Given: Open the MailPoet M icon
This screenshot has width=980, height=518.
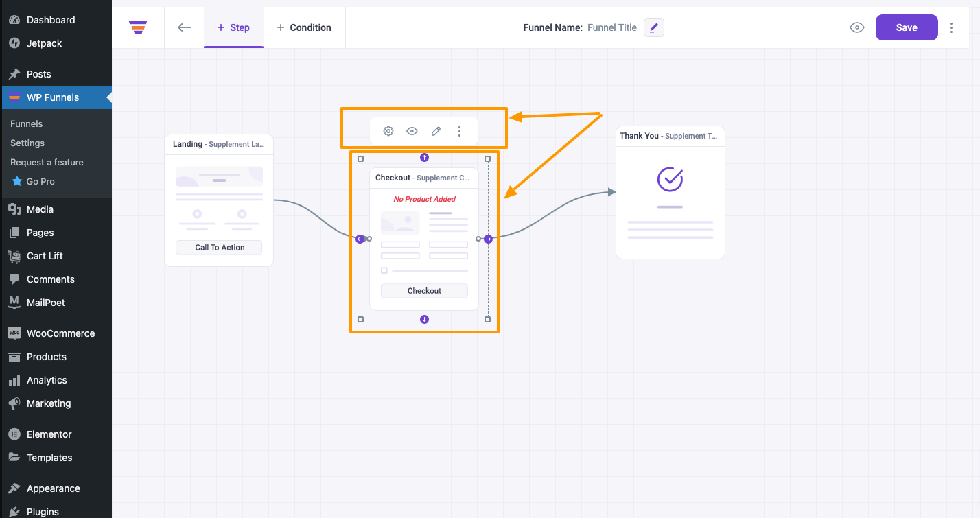Looking at the screenshot, I should 14,303.
